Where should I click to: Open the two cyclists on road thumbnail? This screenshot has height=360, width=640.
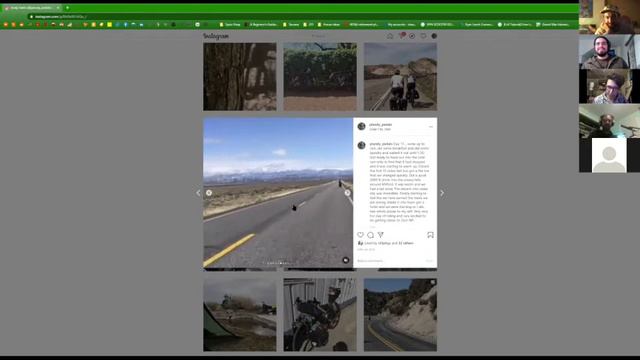tap(400, 77)
